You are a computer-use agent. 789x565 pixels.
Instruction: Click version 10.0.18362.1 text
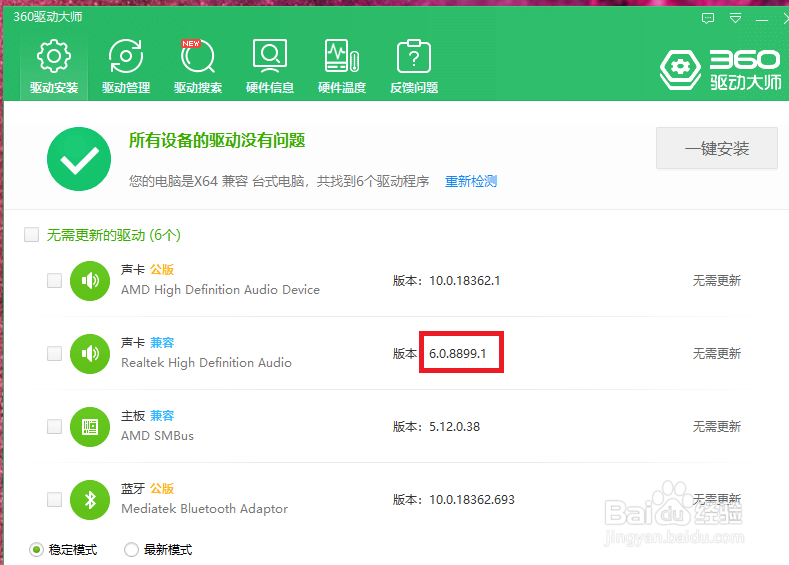[464, 281]
